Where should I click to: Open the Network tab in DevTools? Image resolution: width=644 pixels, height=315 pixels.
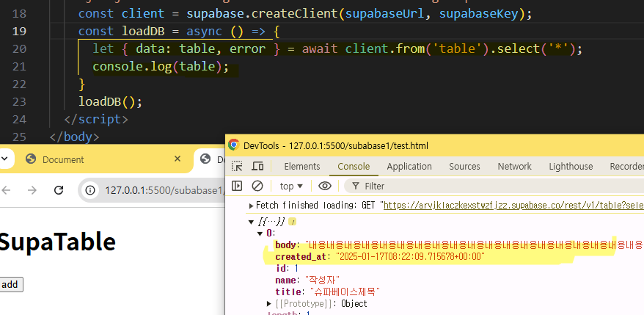pos(514,167)
